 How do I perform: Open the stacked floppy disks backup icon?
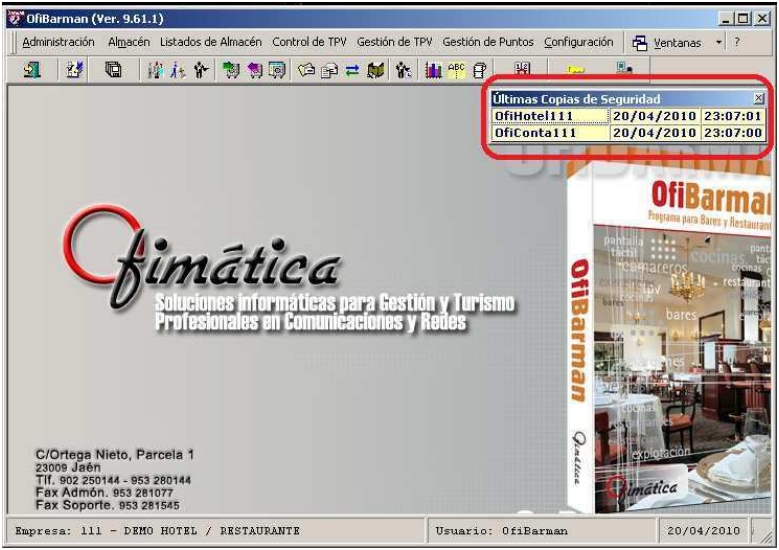tap(113, 70)
